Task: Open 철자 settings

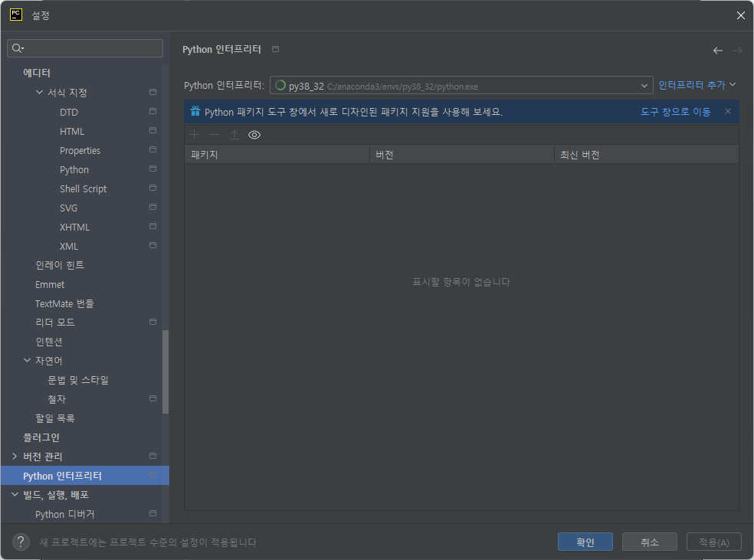Action: click(x=56, y=399)
